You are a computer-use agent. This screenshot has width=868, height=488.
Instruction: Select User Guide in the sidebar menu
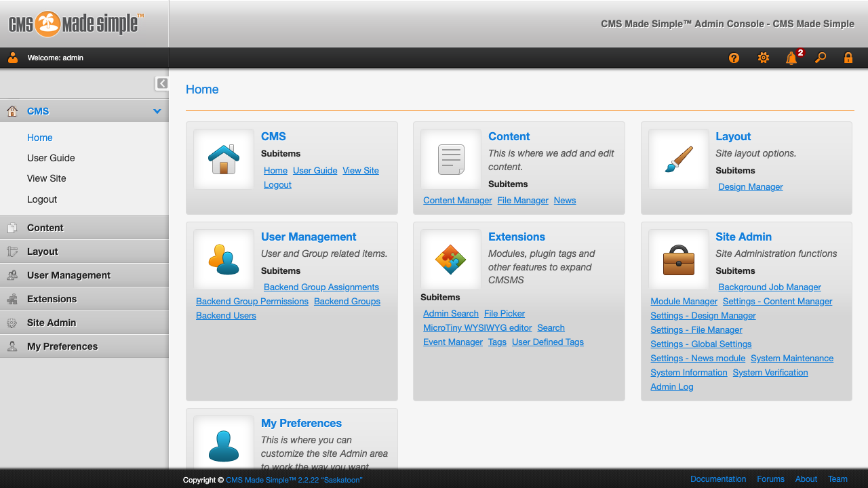pos(51,158)
